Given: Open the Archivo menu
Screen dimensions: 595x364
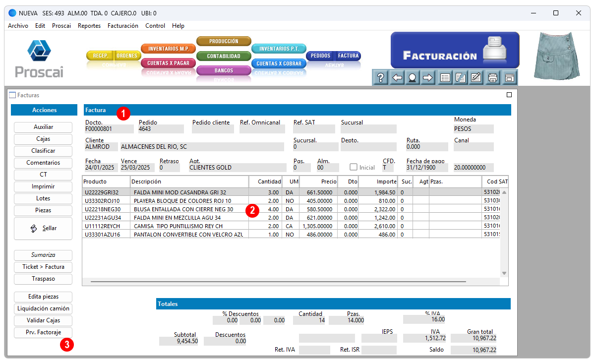Looking at the screenshot, I should tap(18, 26).
